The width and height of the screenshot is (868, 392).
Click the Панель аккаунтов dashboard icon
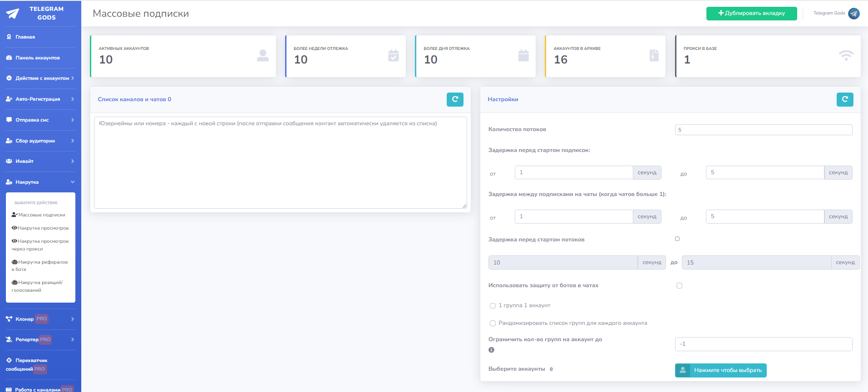coord(9,58)
